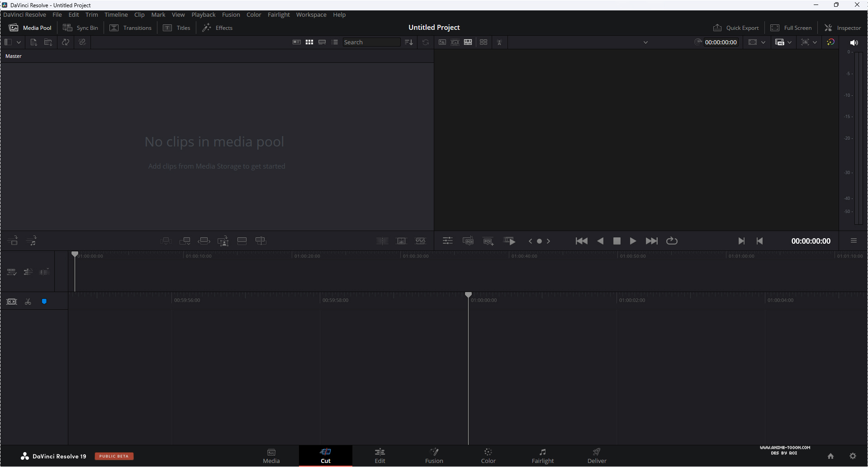
Task: Click the Smart Insert edit icon
Action: (166, 241)
